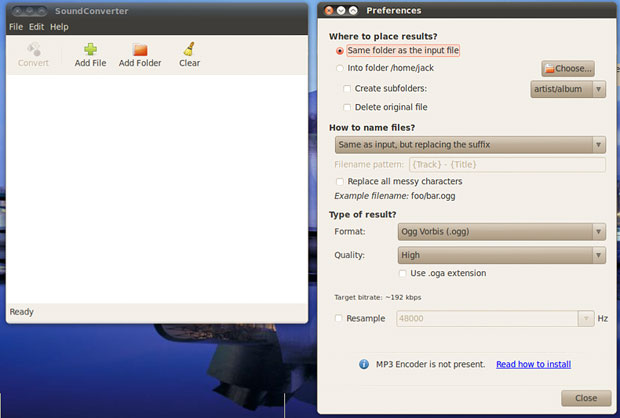Open the artist/album subfolder dropdown

(x=568, y=89)
